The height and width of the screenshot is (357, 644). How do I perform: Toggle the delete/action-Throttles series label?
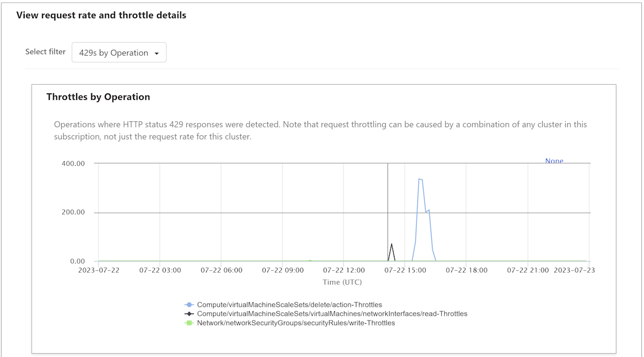pos(289,304)
